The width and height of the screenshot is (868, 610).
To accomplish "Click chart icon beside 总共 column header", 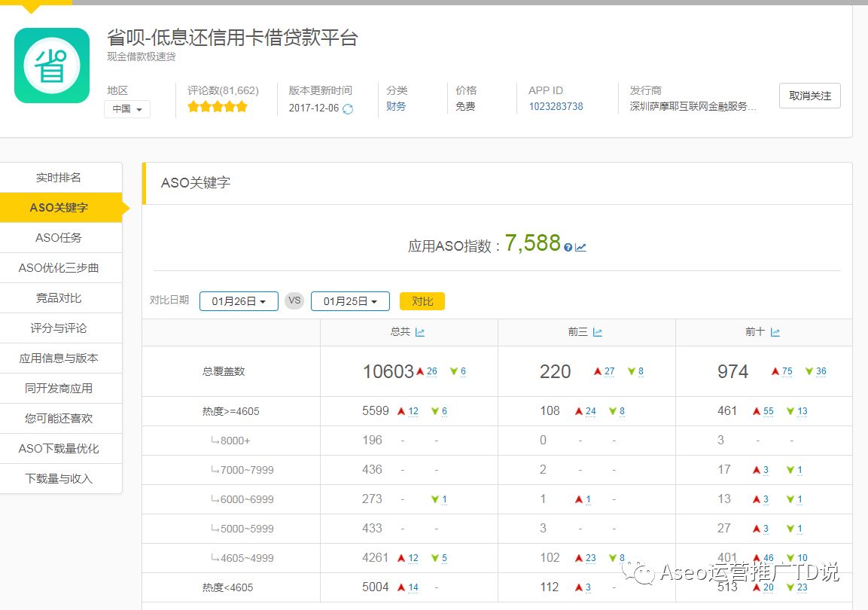I will (420, 332).
